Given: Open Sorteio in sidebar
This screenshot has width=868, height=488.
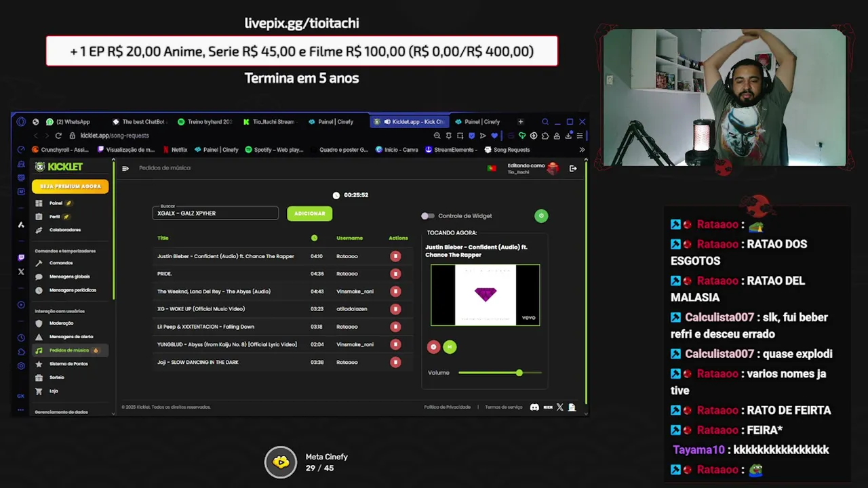Looking at the screenshot, I should point(56,378).
